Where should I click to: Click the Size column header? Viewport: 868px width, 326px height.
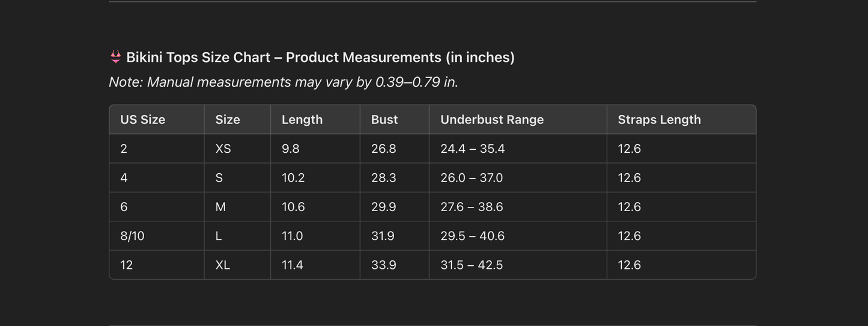228,120
